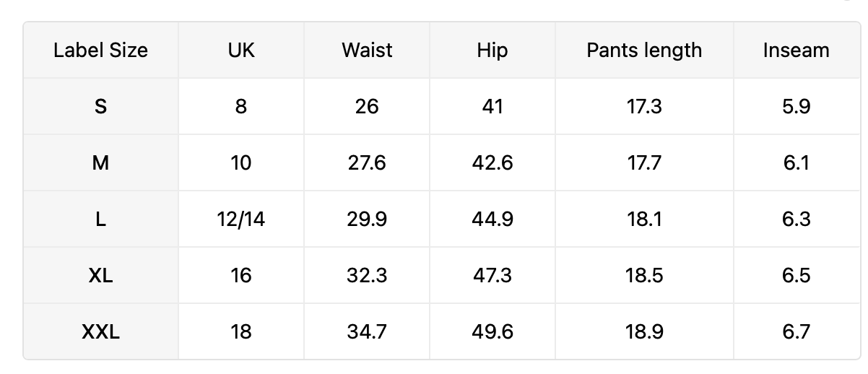The width and height of the screenshot is (868, 374).
Task: Click pants length value 17.7
Action: point(644,162)
